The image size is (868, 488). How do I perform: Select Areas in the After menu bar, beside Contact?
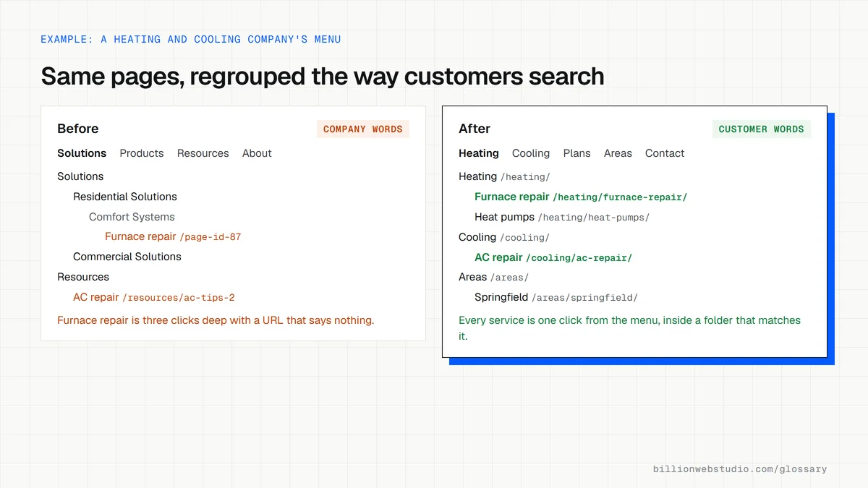pos(618,153)
